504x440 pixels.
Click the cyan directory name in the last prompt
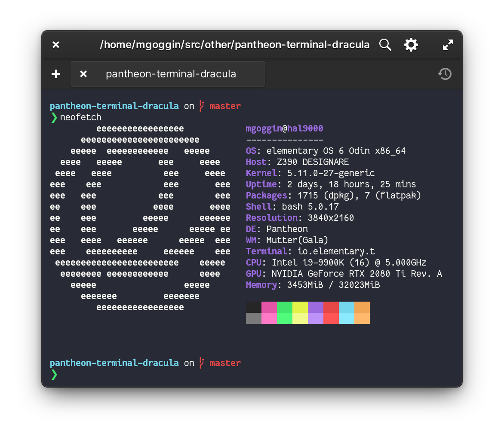click(114, 363)
